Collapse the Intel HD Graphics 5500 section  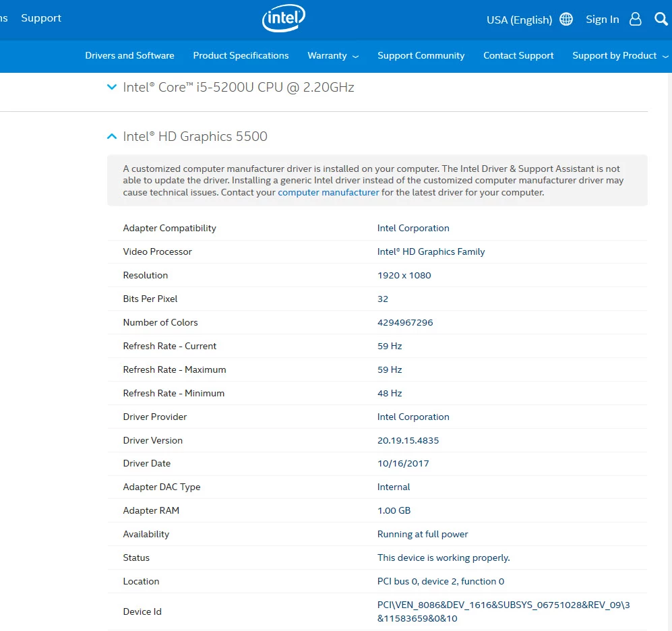[112, 136]
